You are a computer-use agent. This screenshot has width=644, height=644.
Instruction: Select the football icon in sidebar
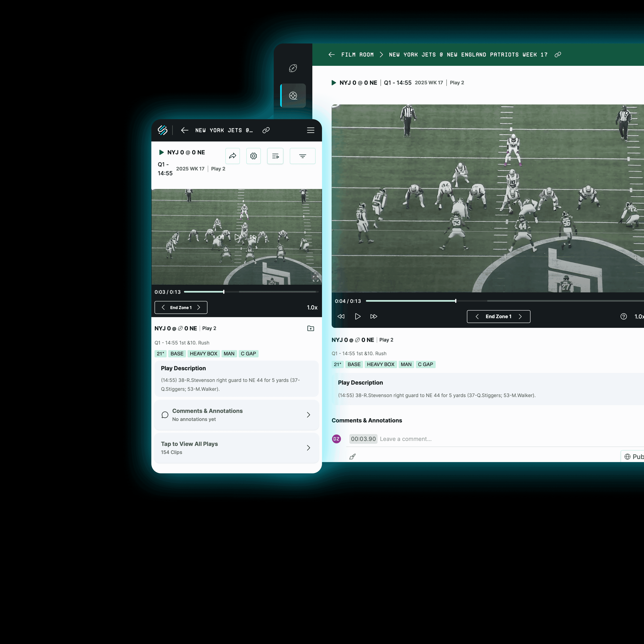click(293, 68)
